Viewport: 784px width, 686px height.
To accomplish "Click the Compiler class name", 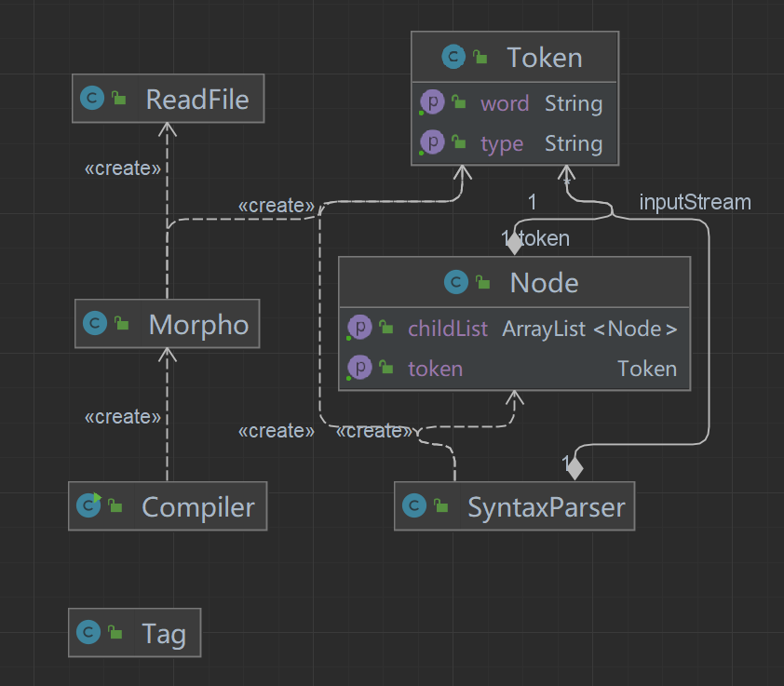I will [x=197, y=506].
